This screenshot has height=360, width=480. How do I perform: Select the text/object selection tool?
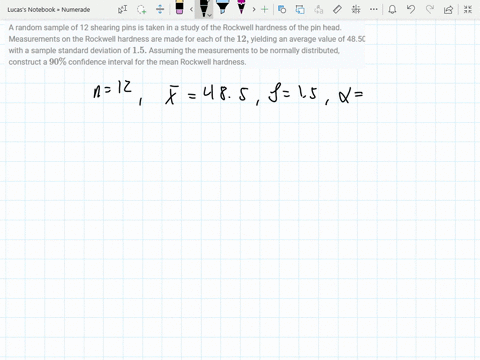point(122,9)
